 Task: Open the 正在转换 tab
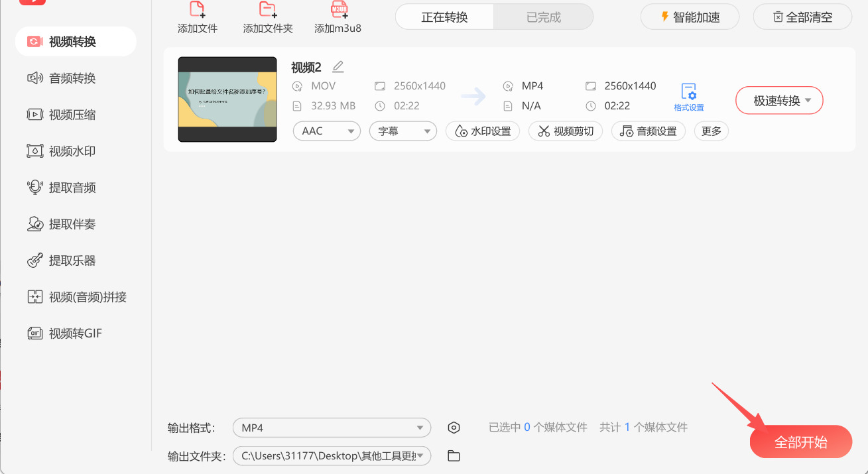[444, 16]
